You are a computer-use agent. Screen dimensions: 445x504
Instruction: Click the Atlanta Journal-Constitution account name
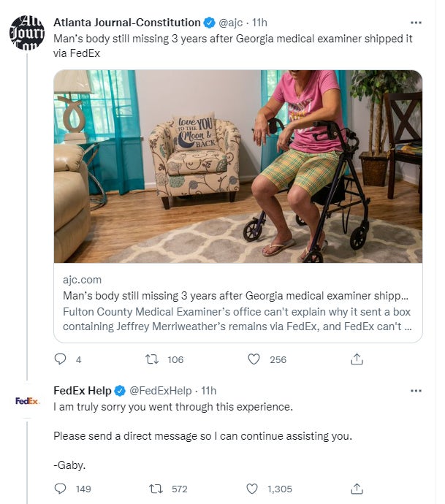(x=126, y=23)
